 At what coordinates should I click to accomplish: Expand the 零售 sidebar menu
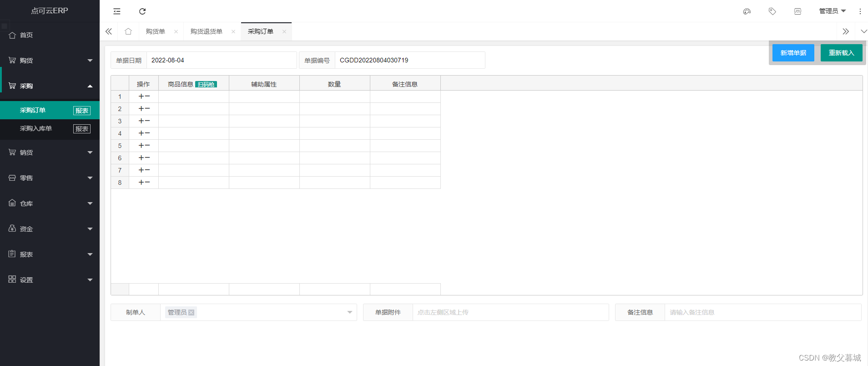90,178
